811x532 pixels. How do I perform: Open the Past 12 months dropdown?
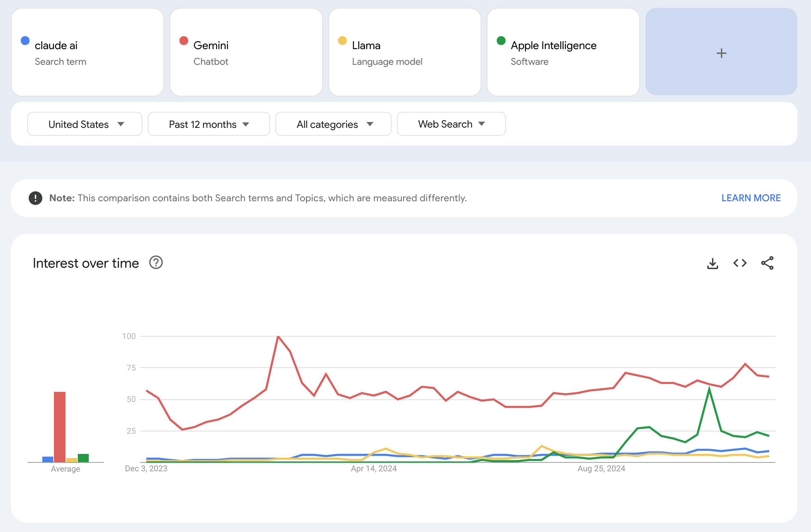tap(209, 124)
